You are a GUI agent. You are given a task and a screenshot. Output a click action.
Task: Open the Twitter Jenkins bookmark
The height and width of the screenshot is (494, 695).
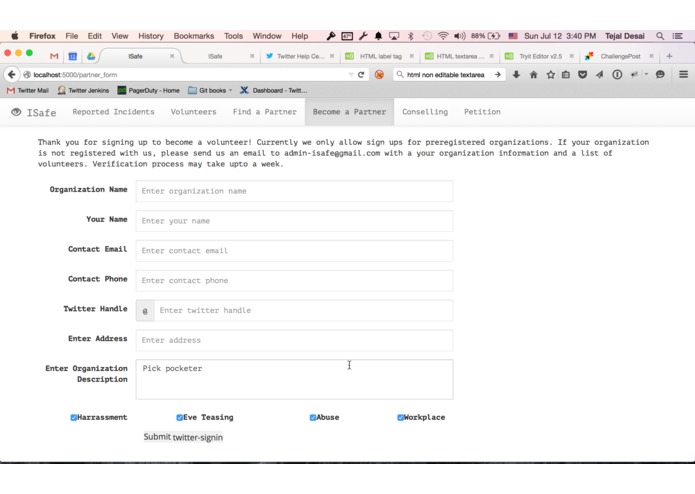[x=83, y=90]
